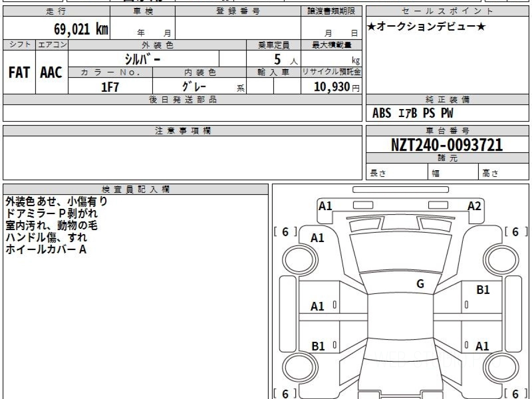532x399 pixels.
Task: Click the 高さ dimension label
Action: pos(490,174)
